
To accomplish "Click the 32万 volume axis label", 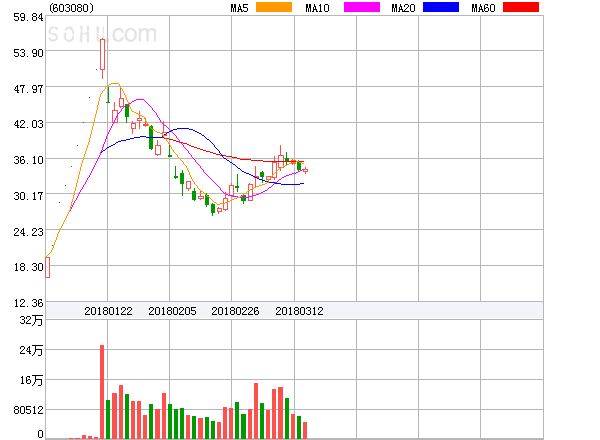I will pyautogui.click(x=31, y=320).
